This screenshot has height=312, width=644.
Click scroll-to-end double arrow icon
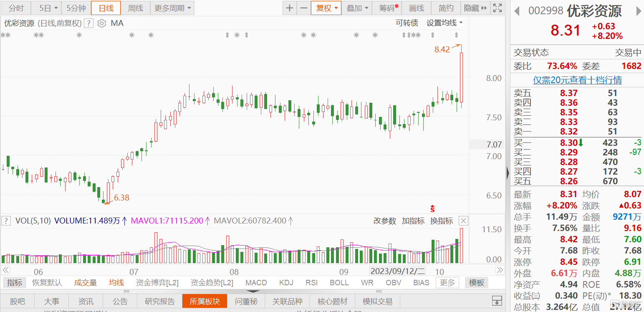click(x=500, y=270)
